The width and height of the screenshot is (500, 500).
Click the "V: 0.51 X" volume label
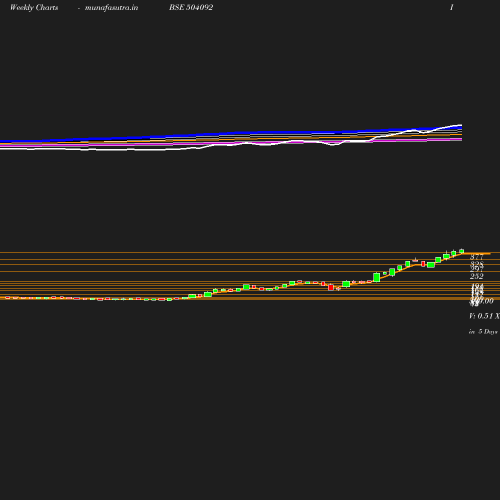click(x=484, y=316)
